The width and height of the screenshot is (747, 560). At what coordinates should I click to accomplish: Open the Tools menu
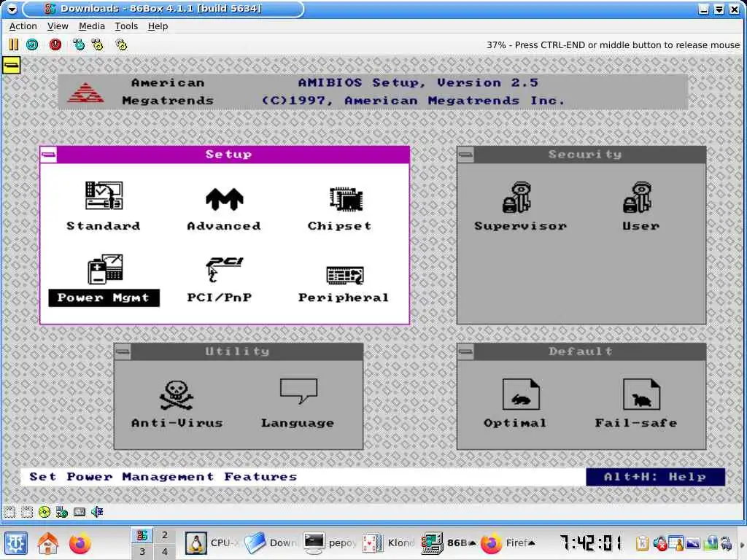tap(126, 26)
